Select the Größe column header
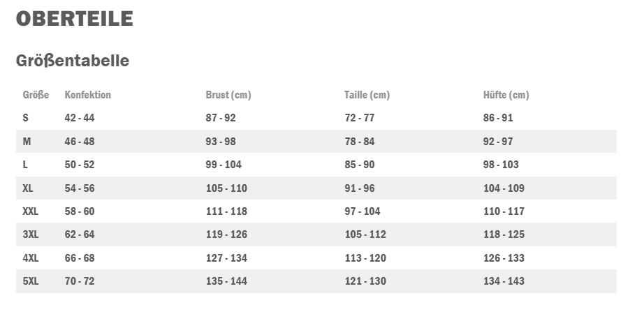Image resolution: width=644 pixels, height=314 pixels. click(x=36, y=95)
